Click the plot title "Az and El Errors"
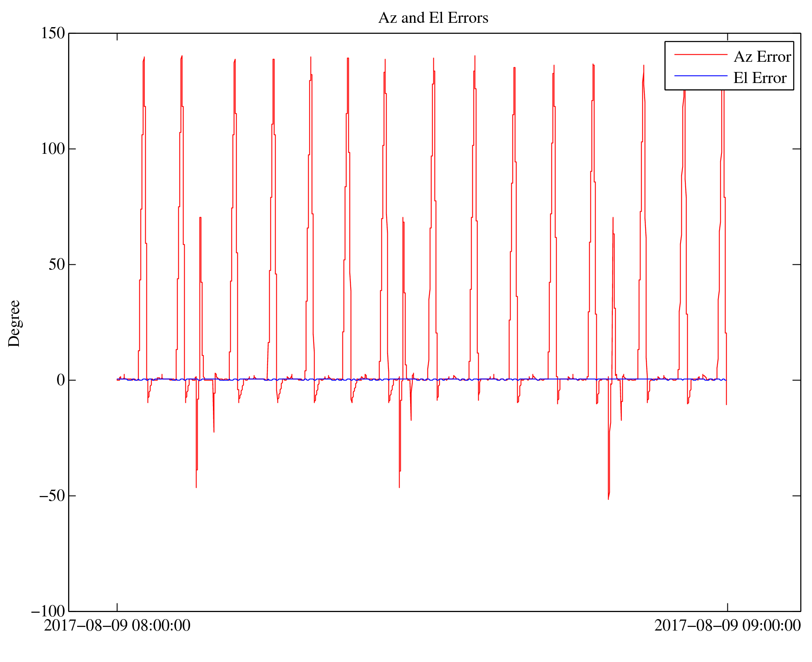 (x=433, y=18)
